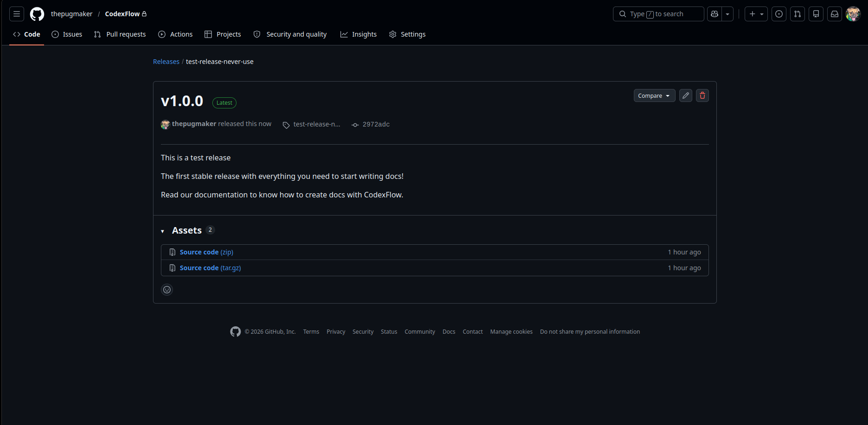Open the hamburger navigation menu
The image size is (868, 425).
(17, 14)
